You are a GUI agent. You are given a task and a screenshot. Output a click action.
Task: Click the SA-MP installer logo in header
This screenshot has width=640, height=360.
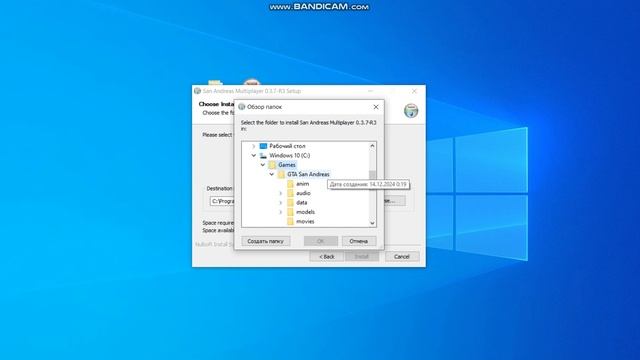tap(411, 111)
